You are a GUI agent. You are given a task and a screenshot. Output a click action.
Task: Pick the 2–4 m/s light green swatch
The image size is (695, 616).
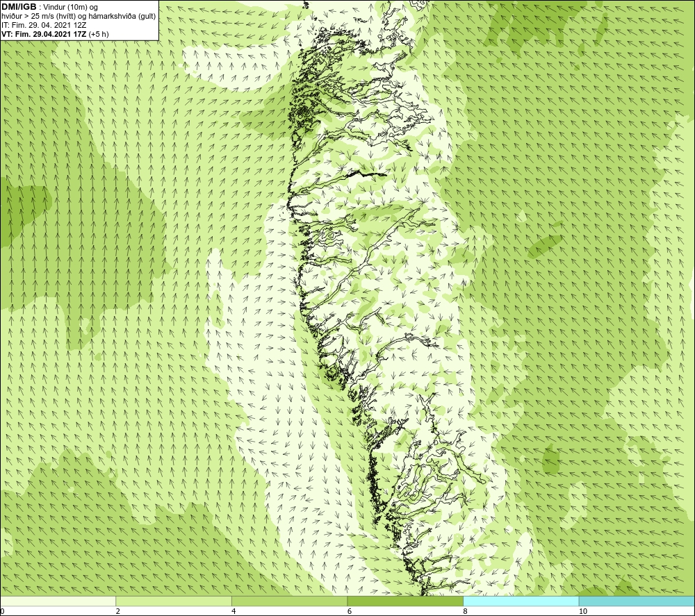click(x=174, y=601)
